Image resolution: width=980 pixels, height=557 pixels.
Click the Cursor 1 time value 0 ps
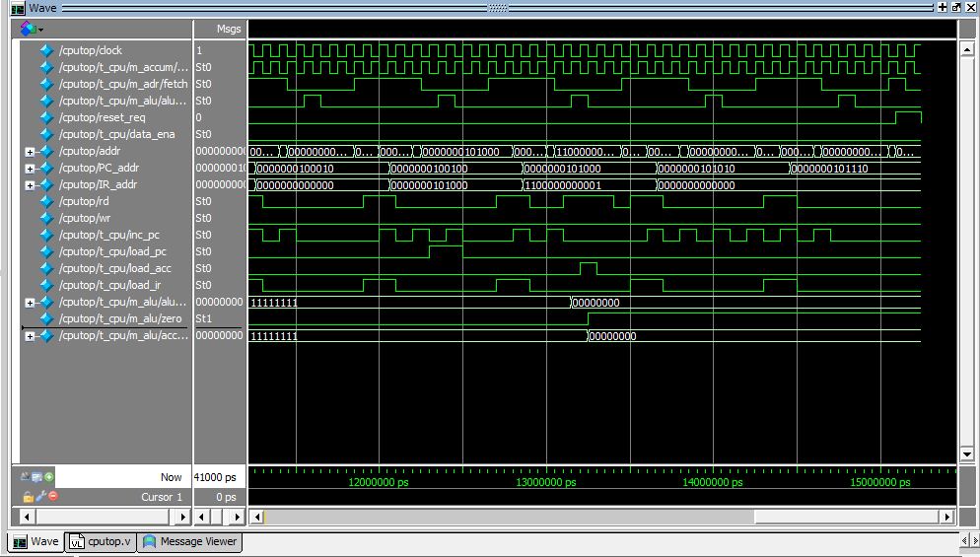point(226,497)
